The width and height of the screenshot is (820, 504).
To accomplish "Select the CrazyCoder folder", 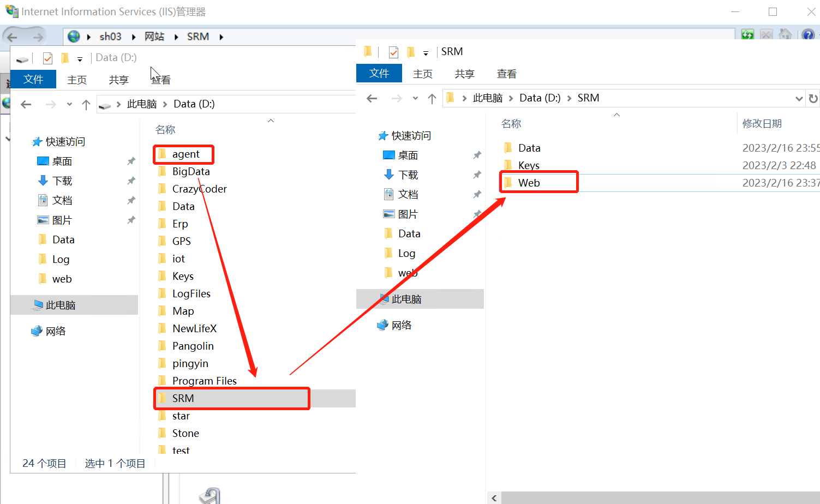I will (199, 189).
